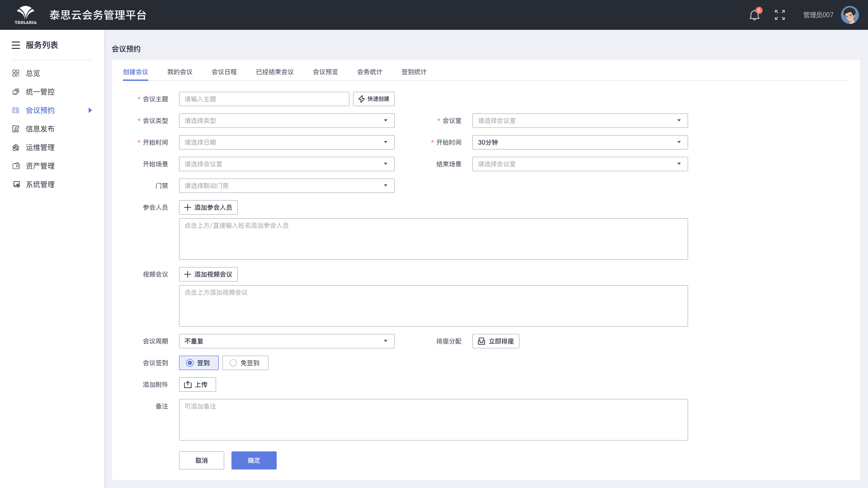Switch to the 签到统计 tab
Image resolution: width=868 pixels, height=488 pixels.
point(414,72)
